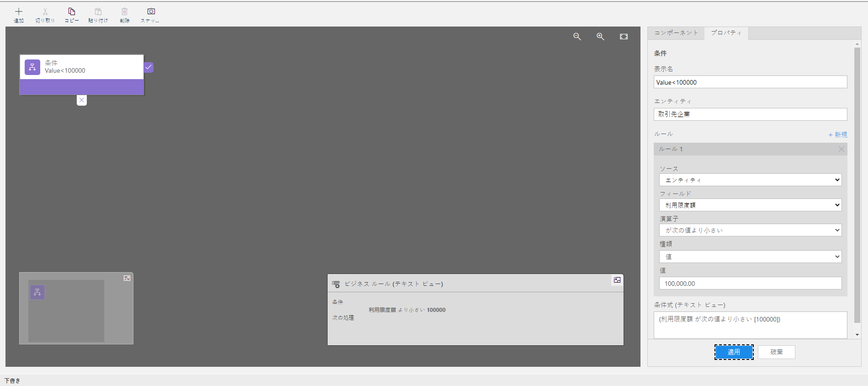
Task: Zoom in the canvas with the magnifier plus icon
Action: [x=600, y=37]
